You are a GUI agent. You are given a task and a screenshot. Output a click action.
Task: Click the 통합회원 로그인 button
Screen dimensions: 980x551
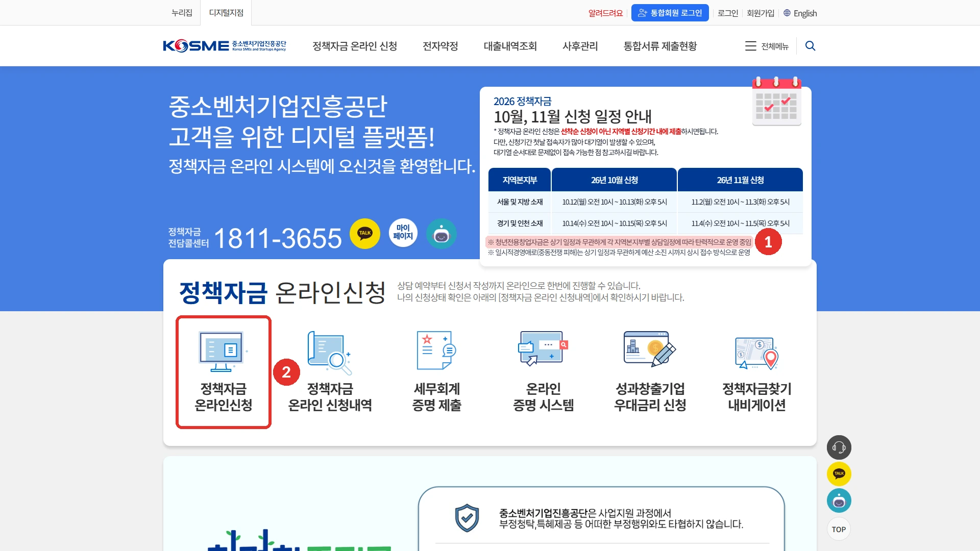tap(670, 13)
